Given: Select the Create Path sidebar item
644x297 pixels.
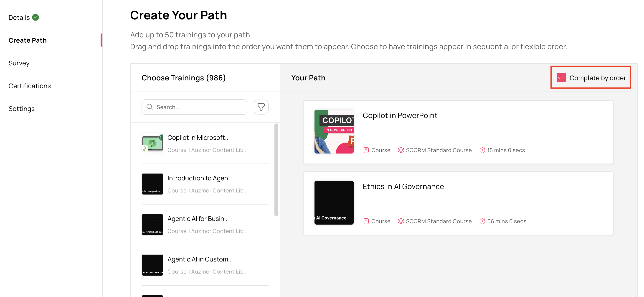Looking at the screenshot, I should coord(28,40).
